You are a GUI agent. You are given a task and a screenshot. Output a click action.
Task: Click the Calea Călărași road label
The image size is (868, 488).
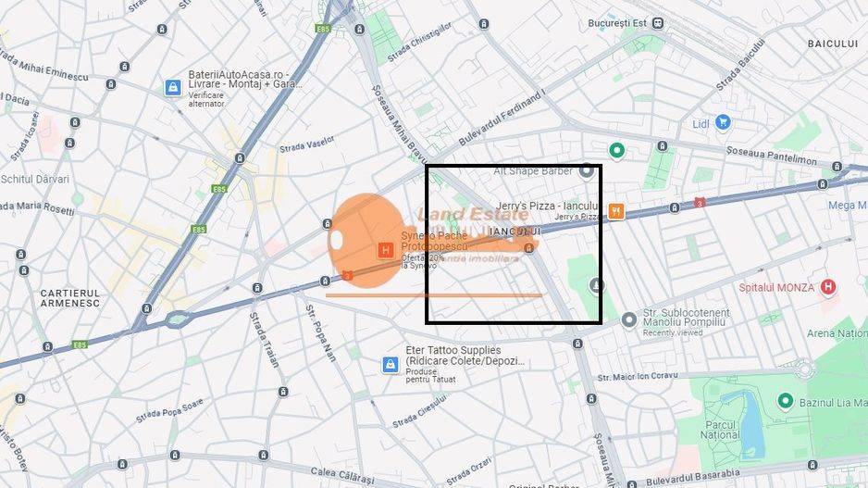(x=342, y=476)
